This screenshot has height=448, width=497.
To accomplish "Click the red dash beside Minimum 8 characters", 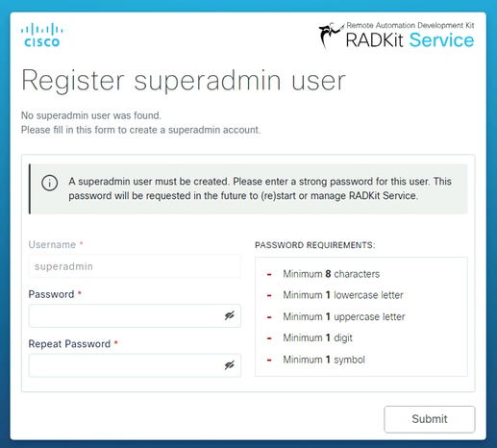I will (269, 274).
